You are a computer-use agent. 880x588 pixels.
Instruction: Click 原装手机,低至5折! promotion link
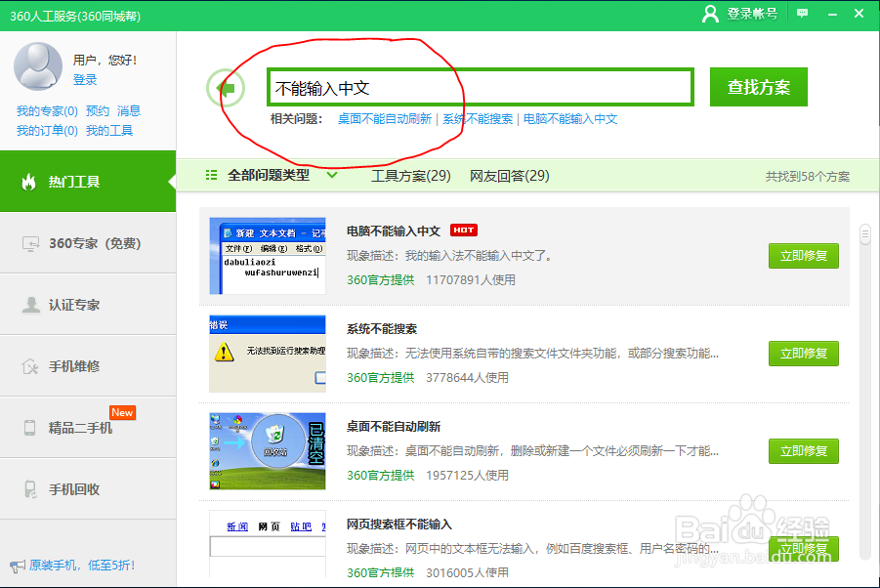point(82,566)
